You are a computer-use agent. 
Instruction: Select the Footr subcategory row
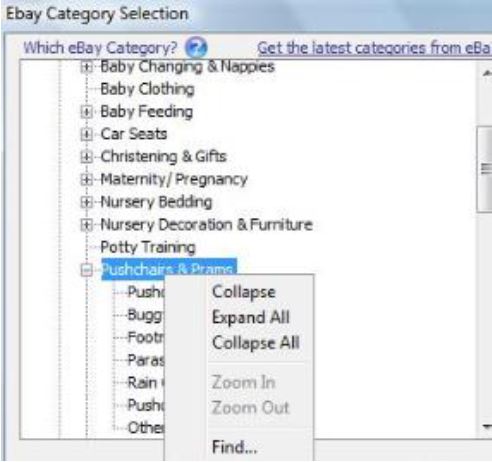[x=146, y=338]
